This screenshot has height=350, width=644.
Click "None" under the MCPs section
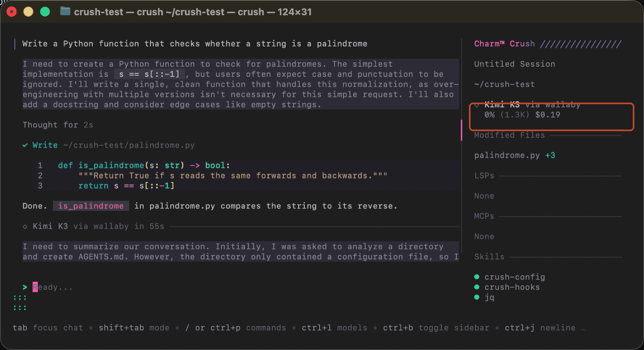tap(484, 237)
